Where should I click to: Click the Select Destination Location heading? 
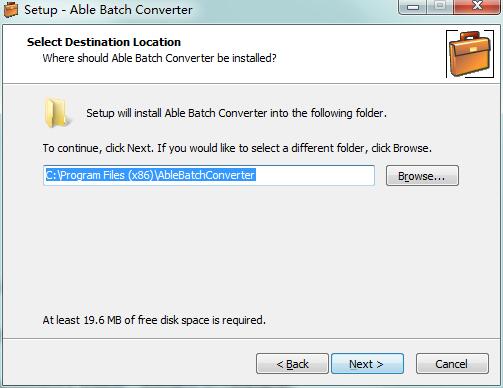[x=104, y=42]
